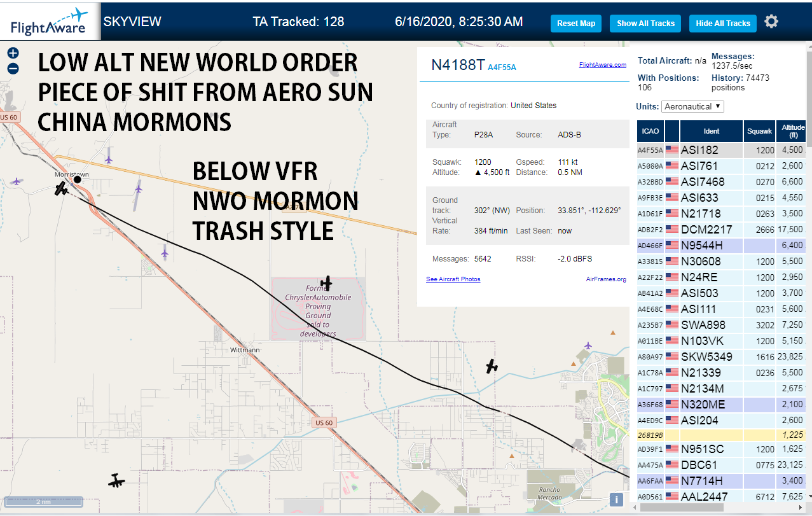Sort table by Squawk column header

760,131
